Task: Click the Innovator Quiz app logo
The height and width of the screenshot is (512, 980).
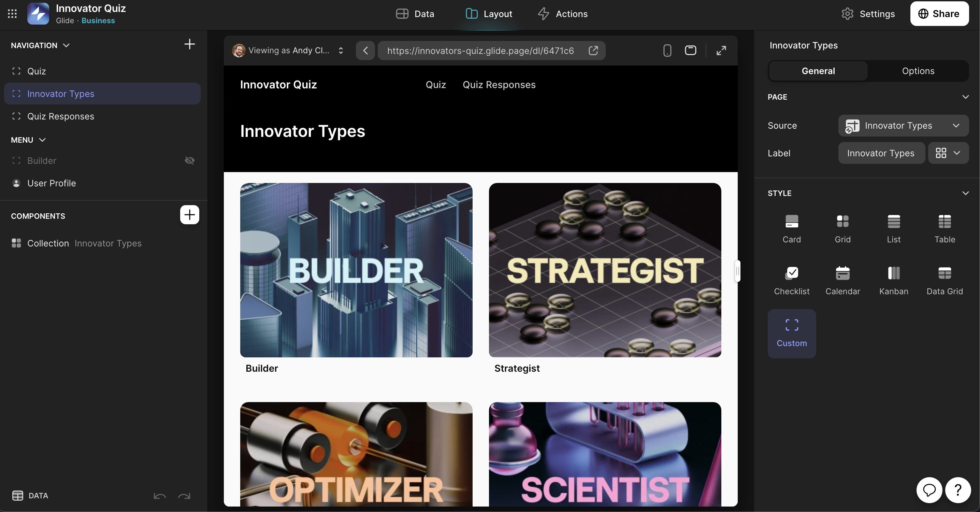Action: 38,14
